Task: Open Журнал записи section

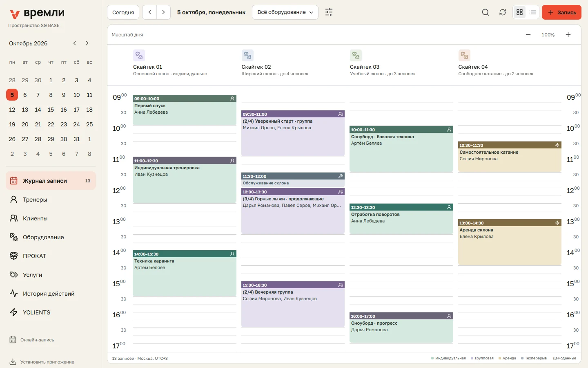Action: click(51, 181)
